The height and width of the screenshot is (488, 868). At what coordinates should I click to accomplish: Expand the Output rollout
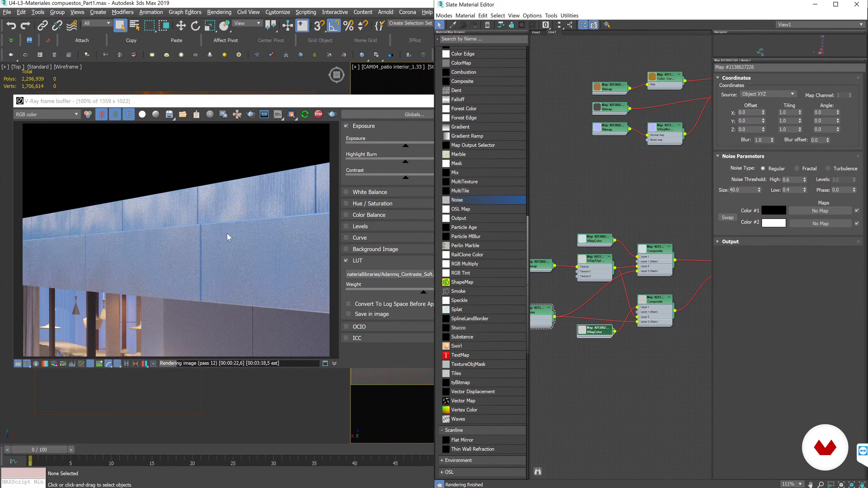click(x=718, y=242)
